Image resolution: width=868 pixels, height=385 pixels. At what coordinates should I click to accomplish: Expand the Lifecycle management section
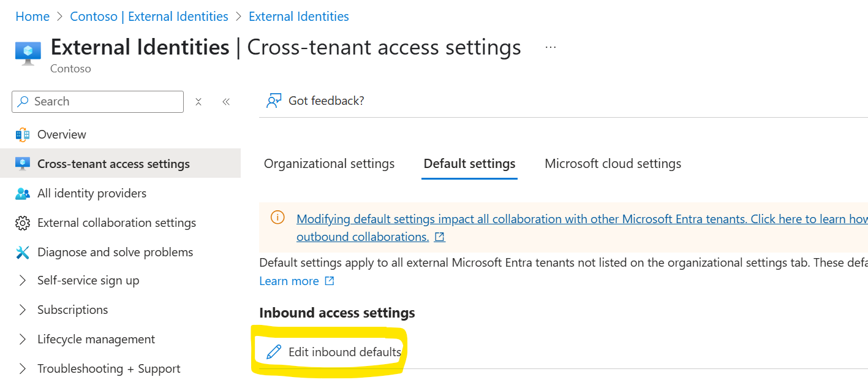pos(23,339)
